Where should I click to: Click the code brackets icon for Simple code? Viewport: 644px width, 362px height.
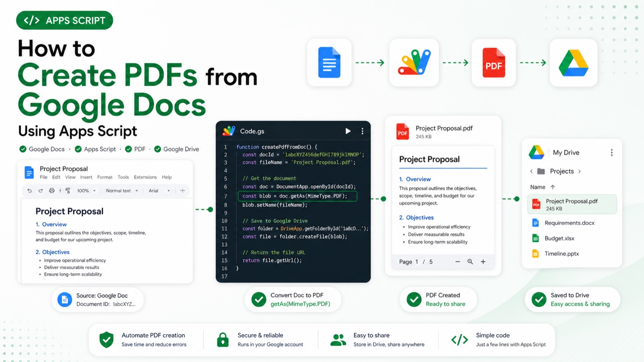click(x=459, y=340)
